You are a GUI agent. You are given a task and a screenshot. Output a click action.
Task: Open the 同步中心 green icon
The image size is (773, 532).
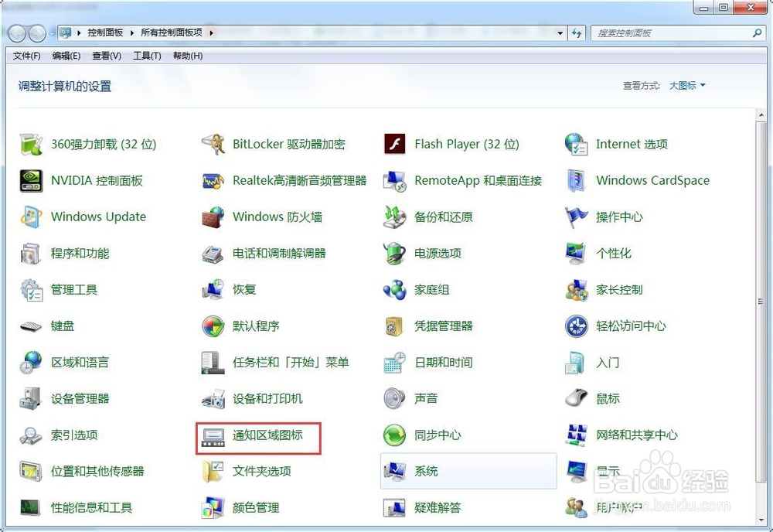(394, 435)
